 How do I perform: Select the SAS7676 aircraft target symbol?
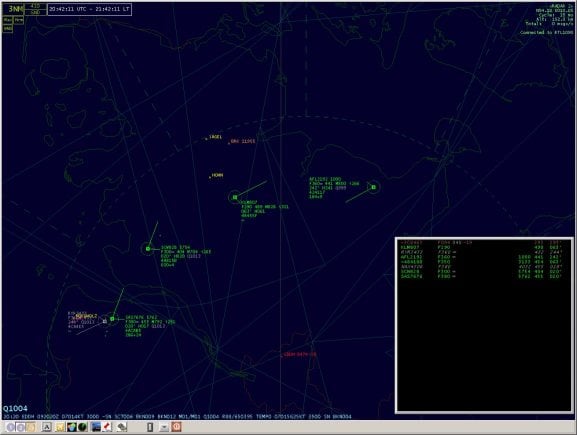pos(112,319)
